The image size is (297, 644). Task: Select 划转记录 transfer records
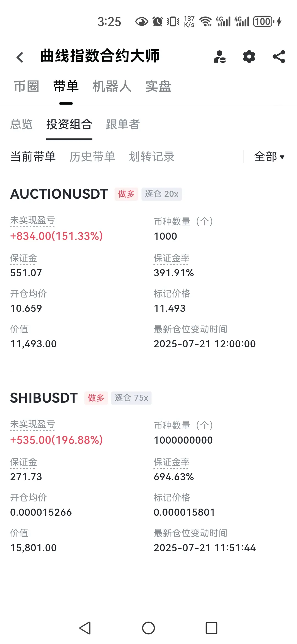[x=152, y=157]
